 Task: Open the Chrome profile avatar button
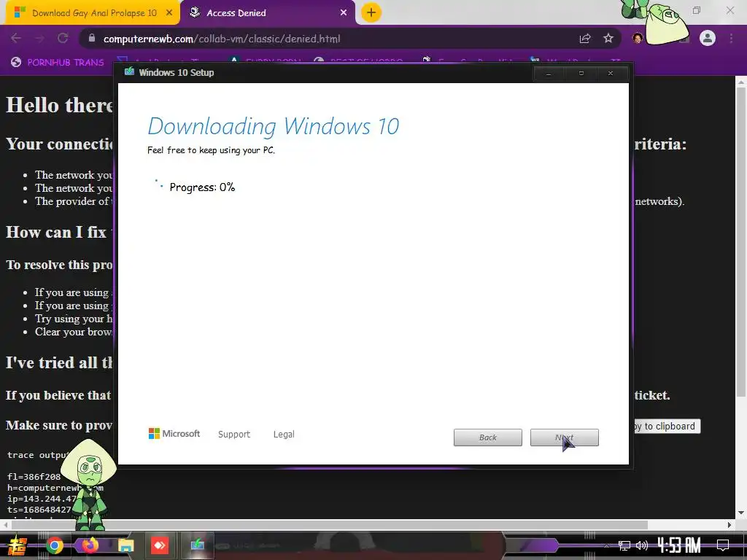(x=708, y=38)
